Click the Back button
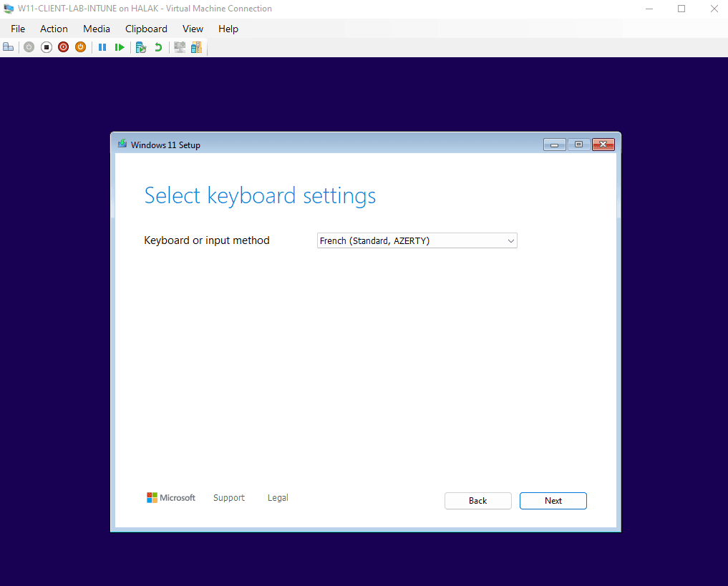The width and height of the screenshot is (728, 586). click(x=477, y=500)
